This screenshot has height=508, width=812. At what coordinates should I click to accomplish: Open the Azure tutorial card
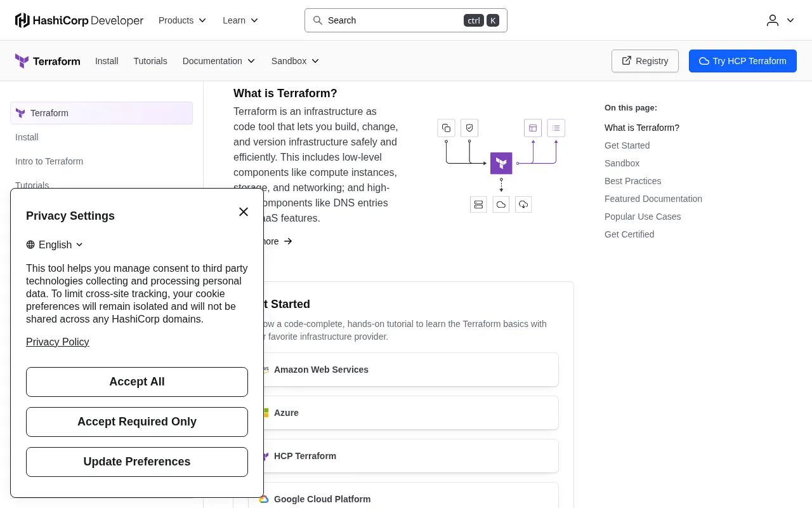tap(403, 413)
